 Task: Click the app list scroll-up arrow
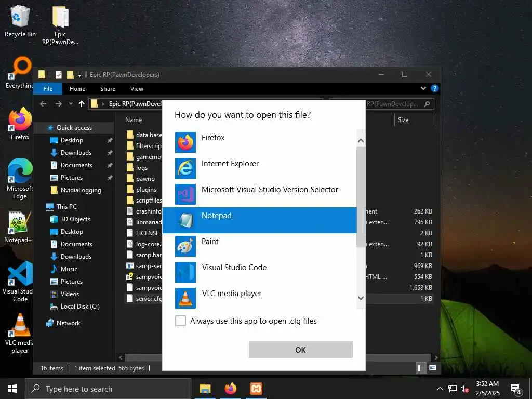tap(361, 140)
